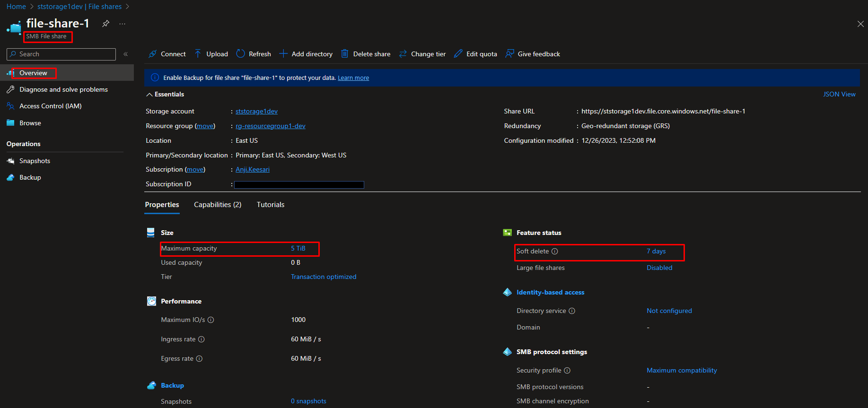The height and width of the screenshot is (408, 868).
Task: Click the file-share-1 resource icon
Action: 14,28
